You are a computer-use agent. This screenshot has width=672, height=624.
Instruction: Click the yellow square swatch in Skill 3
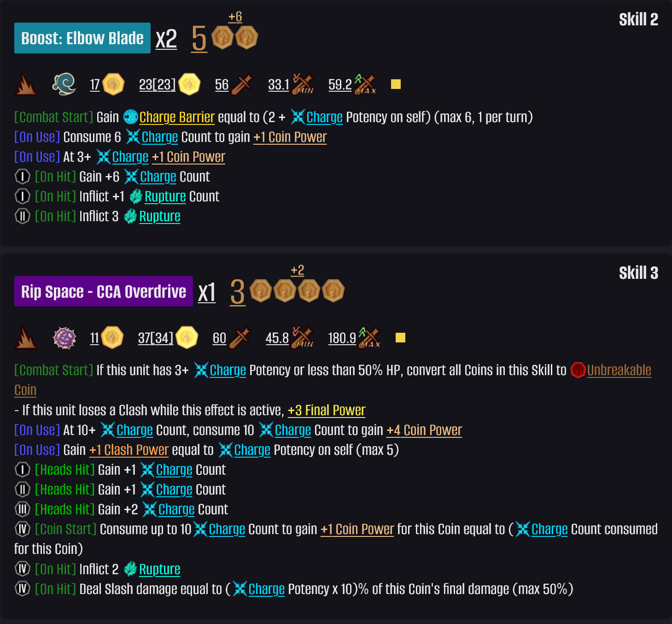[400, 338]
